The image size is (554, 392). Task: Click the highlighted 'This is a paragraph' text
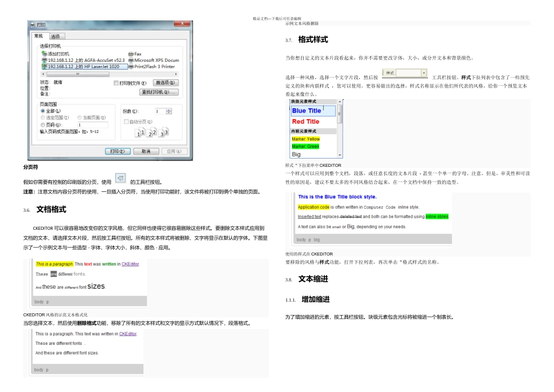(x=54, y=264)
